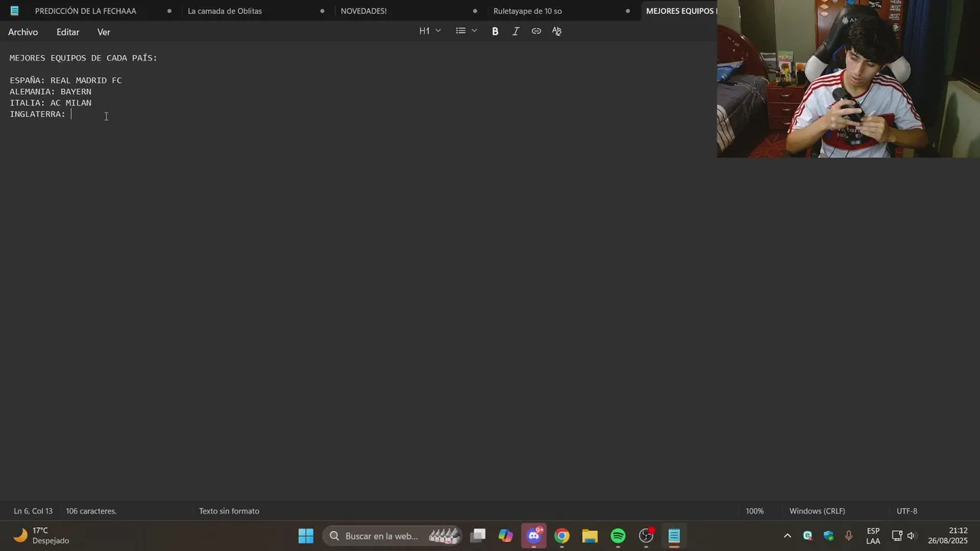Image resolution: width=980 pixels, height=551 pixels.
Task: Open OBS Studio from the taskbar
Action: (646, 536)
